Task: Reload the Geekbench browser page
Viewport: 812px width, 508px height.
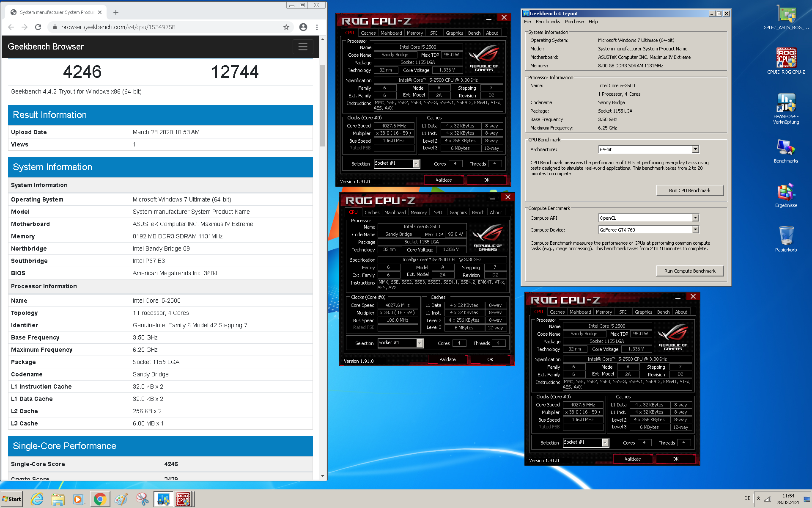Action: click(38, 27)
